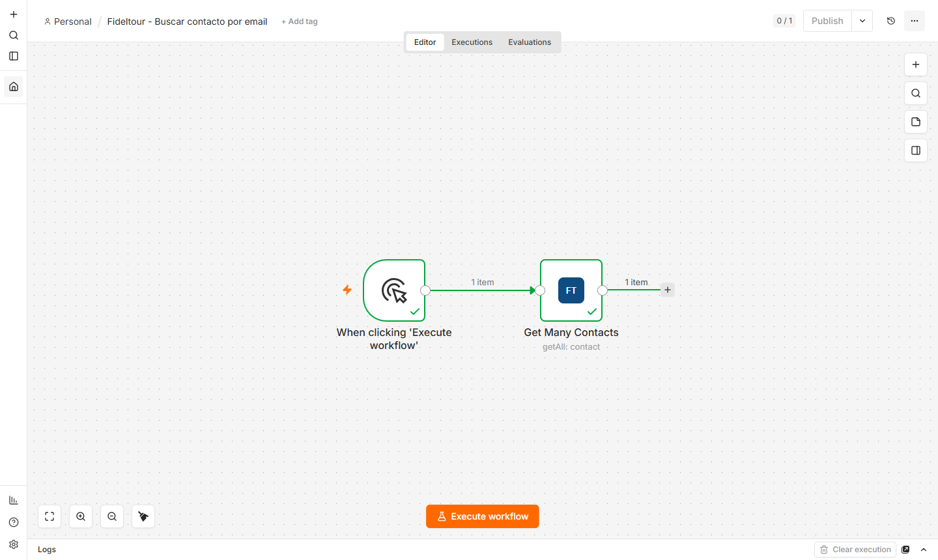Open the insights chart icon

point(14,500)
